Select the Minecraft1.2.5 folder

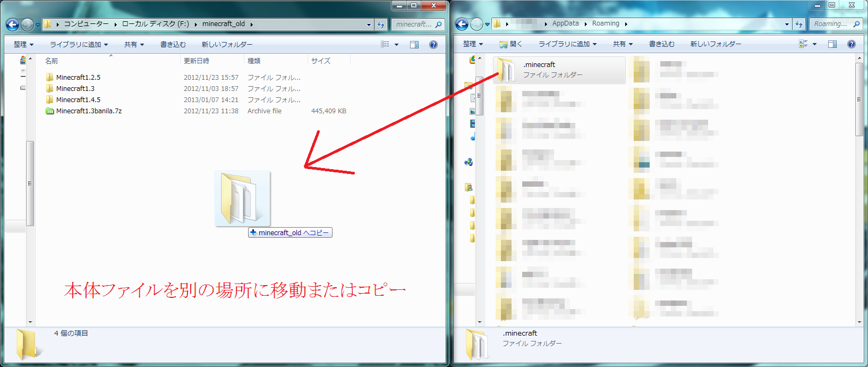78,77
